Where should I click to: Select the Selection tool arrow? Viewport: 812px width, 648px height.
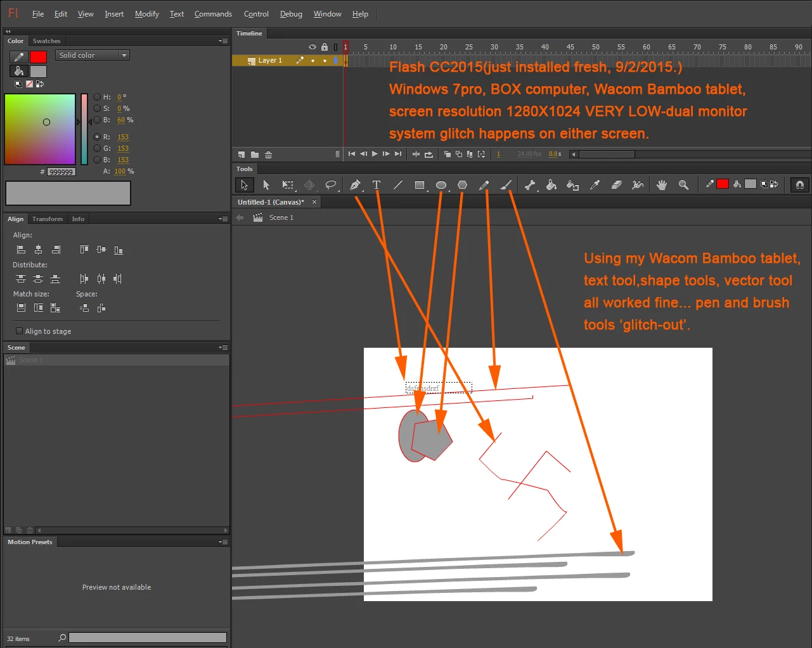click(x=244, y=185)
